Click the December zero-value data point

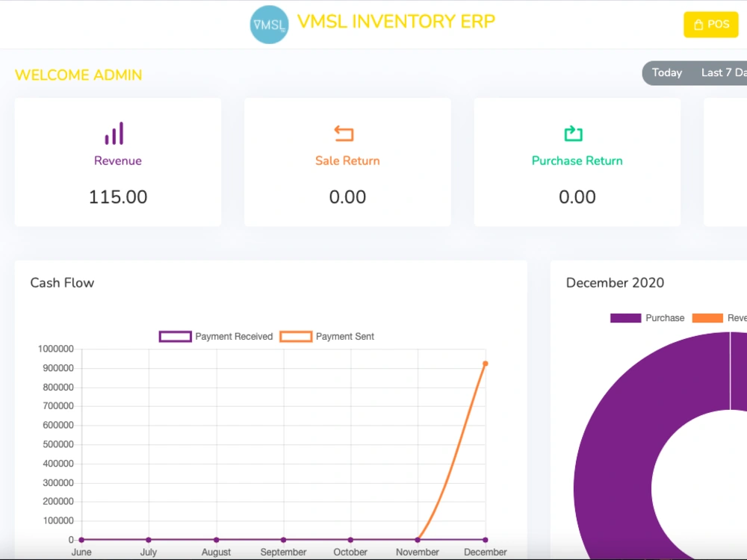(x=486, y=540)
